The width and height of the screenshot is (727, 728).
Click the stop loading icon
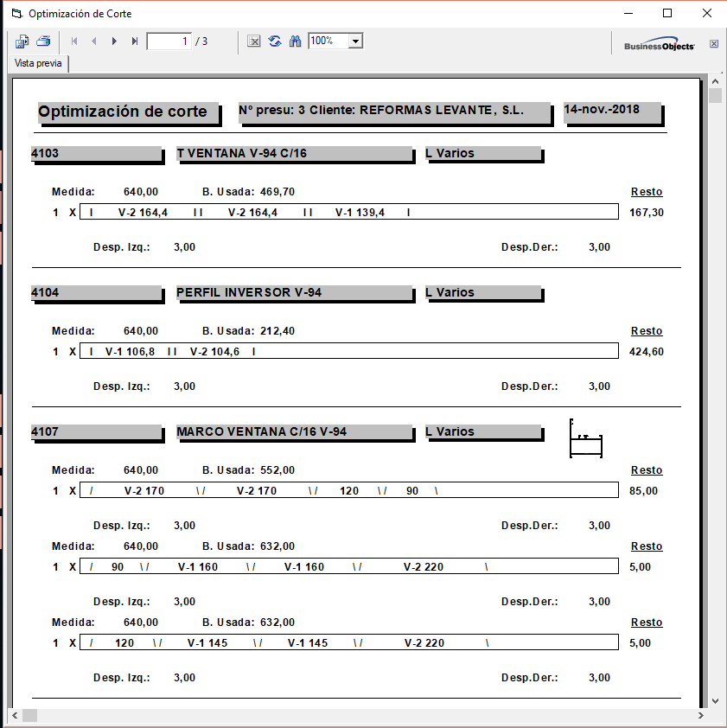coord(254,42)
